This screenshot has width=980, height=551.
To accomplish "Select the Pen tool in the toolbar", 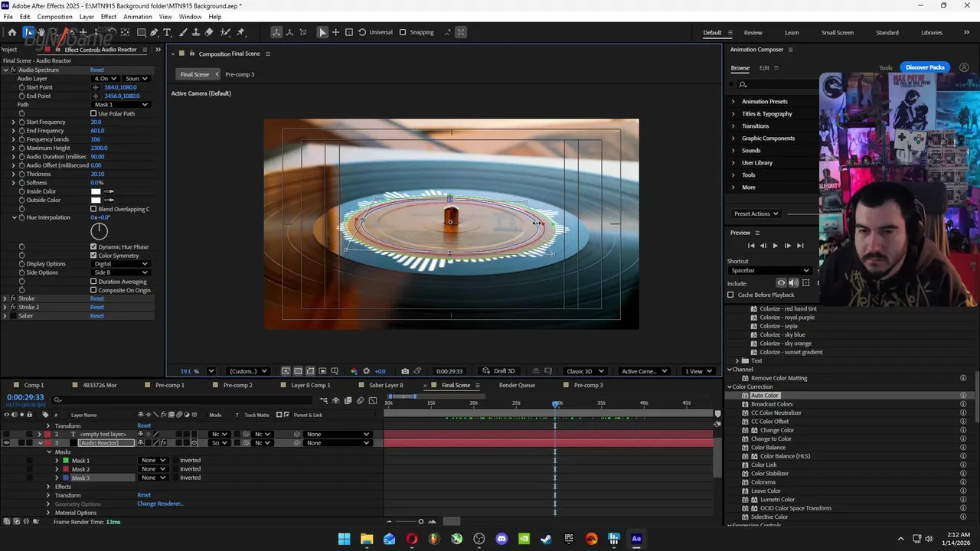I will [154, 32].
